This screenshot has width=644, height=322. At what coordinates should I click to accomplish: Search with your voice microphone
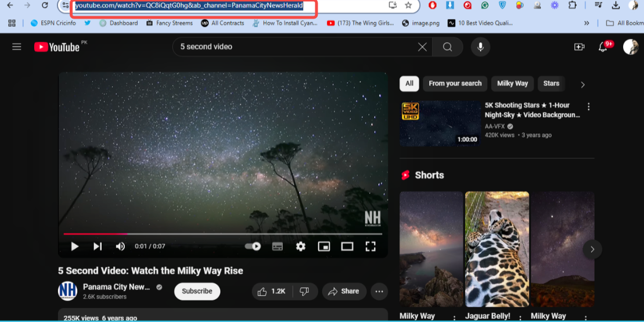pos(480,47)
